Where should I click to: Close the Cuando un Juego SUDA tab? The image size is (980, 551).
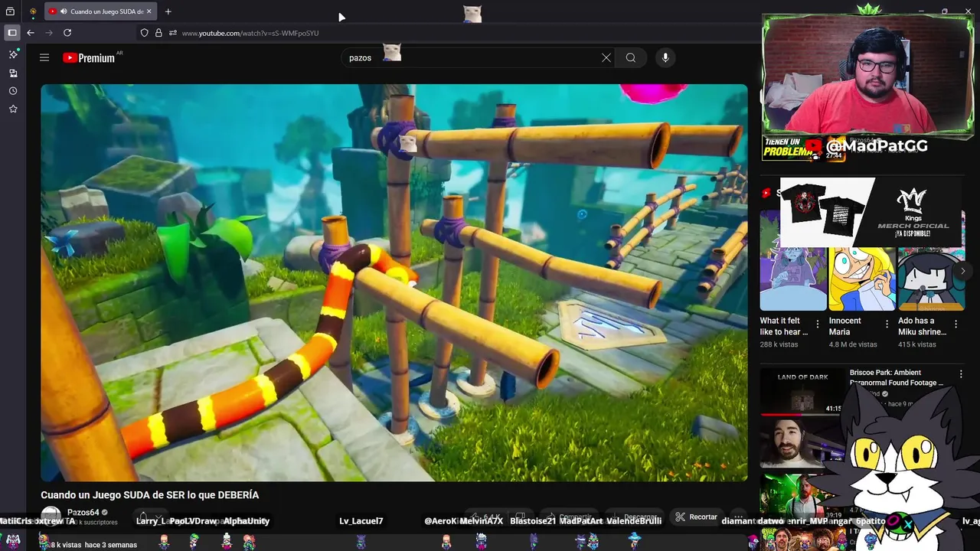point(149,11)
